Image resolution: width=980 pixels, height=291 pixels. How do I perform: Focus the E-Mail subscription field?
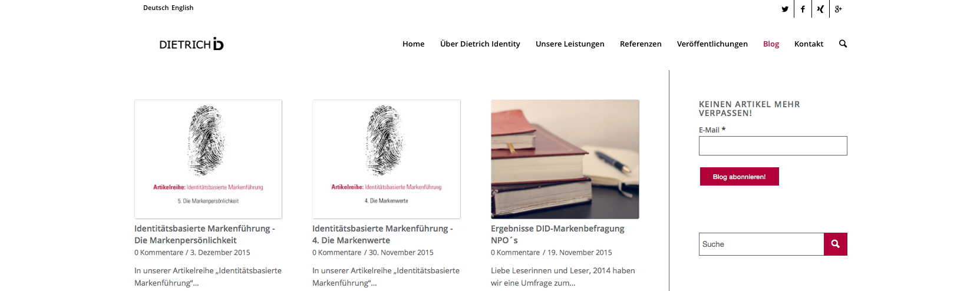click(773, 146)
